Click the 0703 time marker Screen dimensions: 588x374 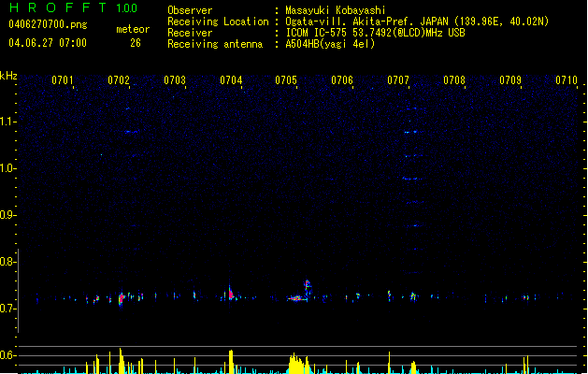(175, 80)
